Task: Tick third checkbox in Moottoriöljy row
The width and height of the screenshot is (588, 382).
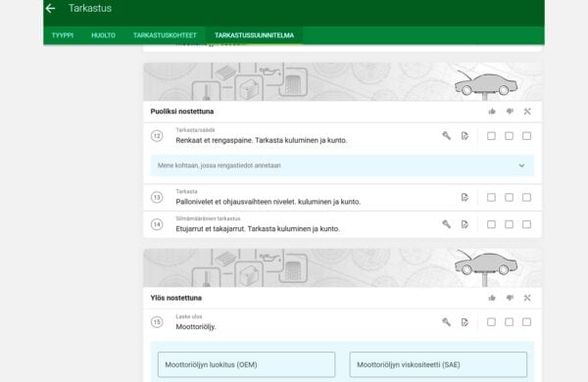Action: tap(526, 322)
